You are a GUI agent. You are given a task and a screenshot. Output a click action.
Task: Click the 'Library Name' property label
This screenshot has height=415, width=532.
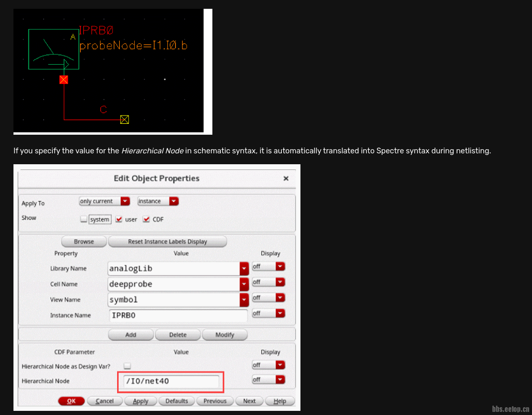pyautogui.click(x=68, y=268)
